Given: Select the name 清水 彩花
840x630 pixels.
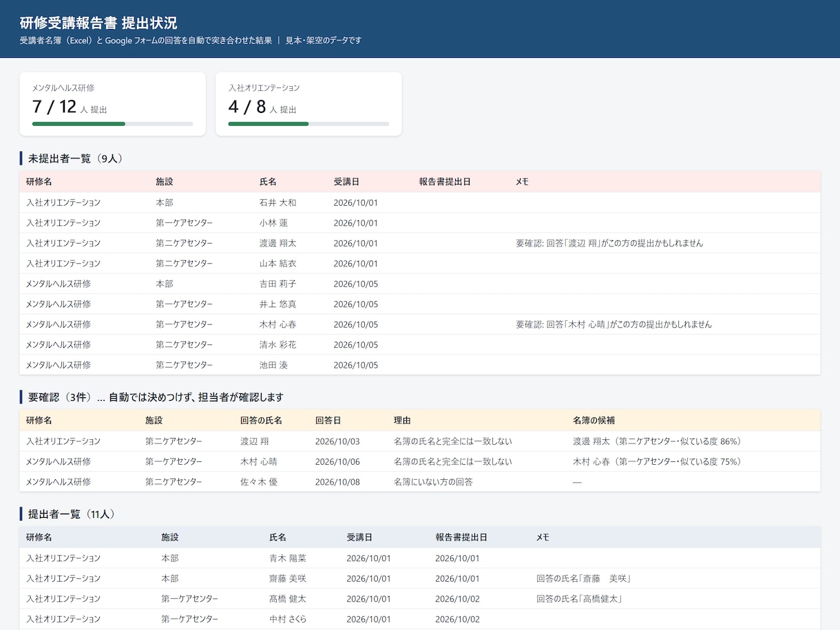Looking at the screenshot, I should coord(278,345).
